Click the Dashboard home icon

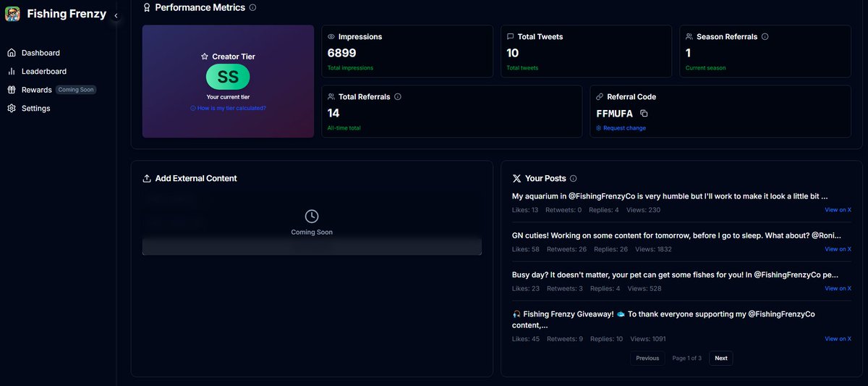[12, 53]
